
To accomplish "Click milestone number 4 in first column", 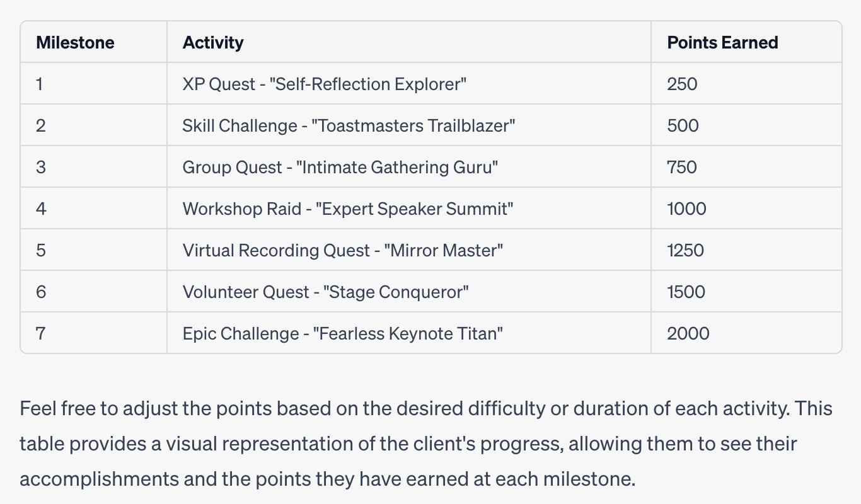I will point(41,209).
